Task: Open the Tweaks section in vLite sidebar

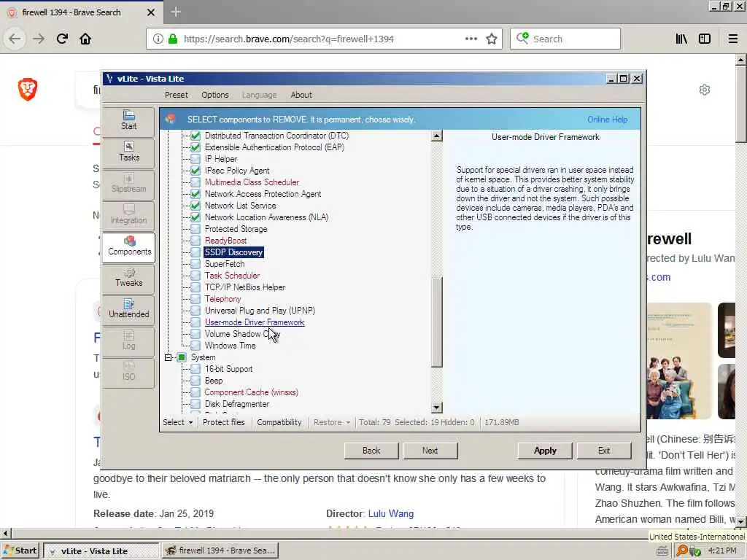Action: click(x=128, y=278)
